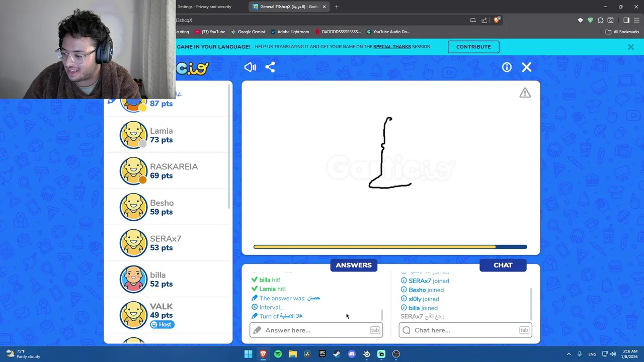The width and height of the screenshot is (644, 362).
Task: Open the Brave main menu
Action: click(x=637, y=20)
